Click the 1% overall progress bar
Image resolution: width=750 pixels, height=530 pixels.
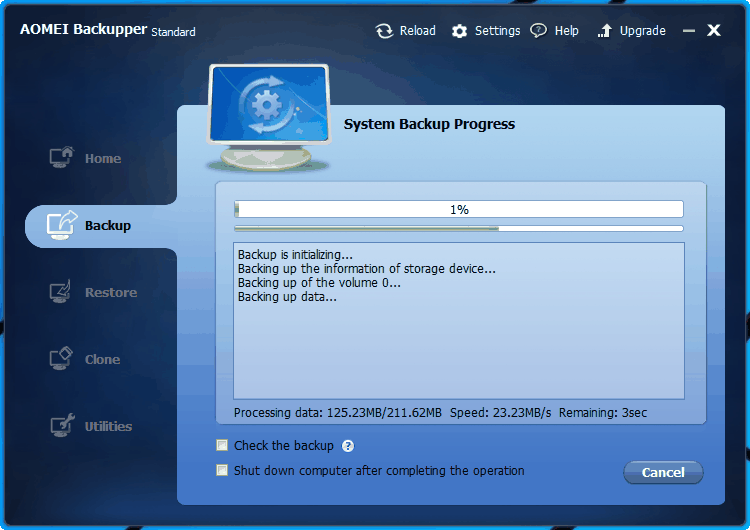tap(459, 209)
